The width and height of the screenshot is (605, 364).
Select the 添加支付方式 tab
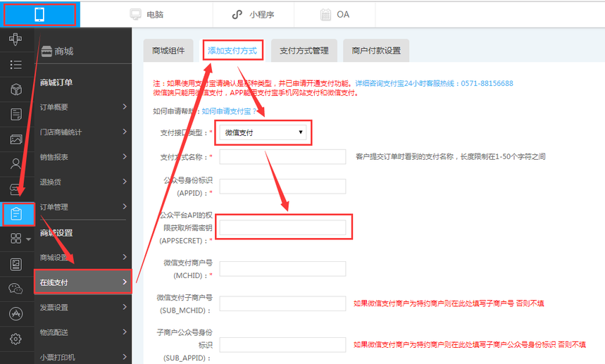232,51
